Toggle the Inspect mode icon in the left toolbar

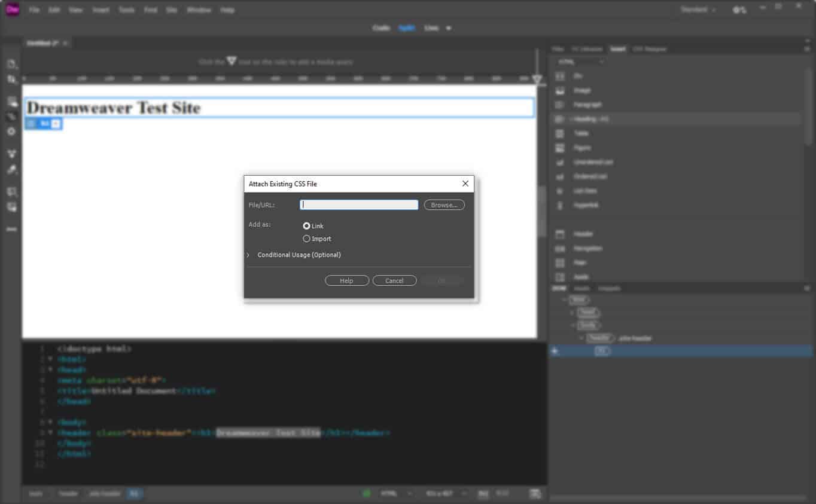(x=12, y=117)
